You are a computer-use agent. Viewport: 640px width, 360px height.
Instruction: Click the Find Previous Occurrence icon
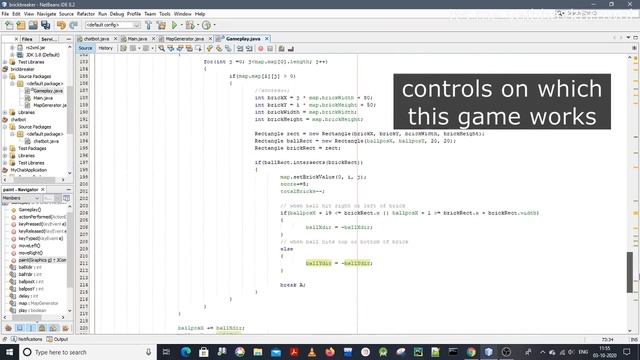pos(171,49)
